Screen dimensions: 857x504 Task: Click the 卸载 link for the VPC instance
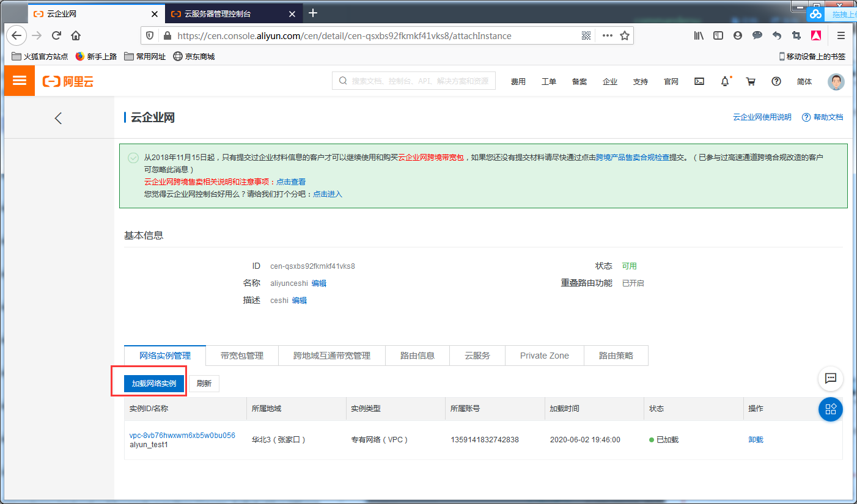[755, 439]
